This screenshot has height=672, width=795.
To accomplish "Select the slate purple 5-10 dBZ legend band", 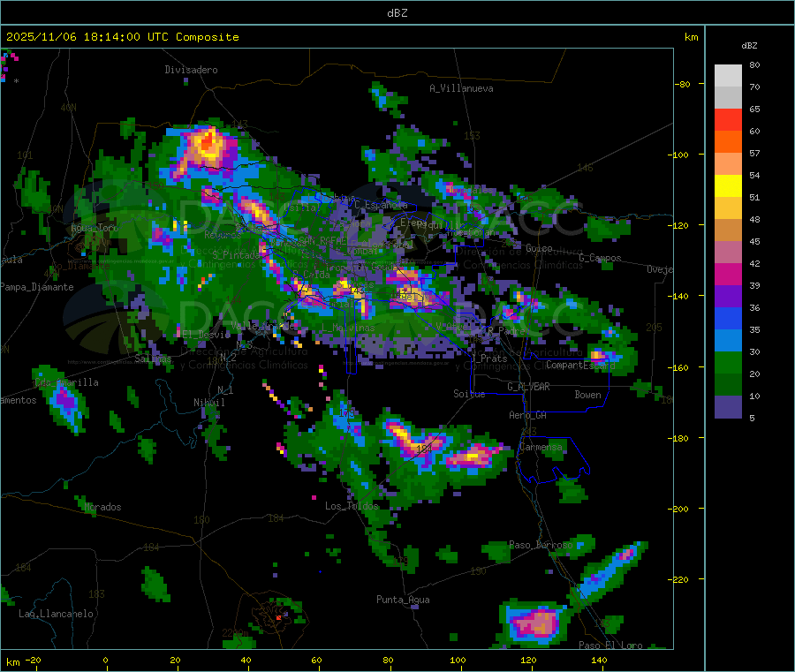I will 728,407.
